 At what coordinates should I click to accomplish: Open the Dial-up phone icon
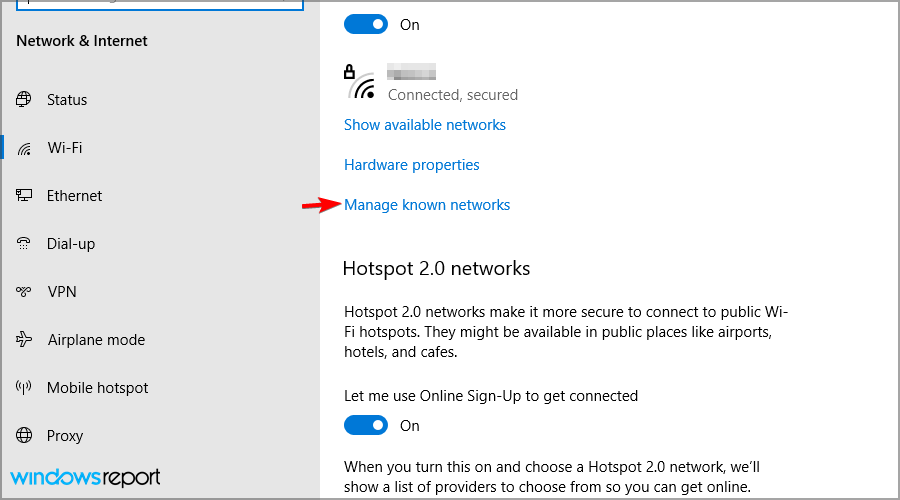pos(24,243)
